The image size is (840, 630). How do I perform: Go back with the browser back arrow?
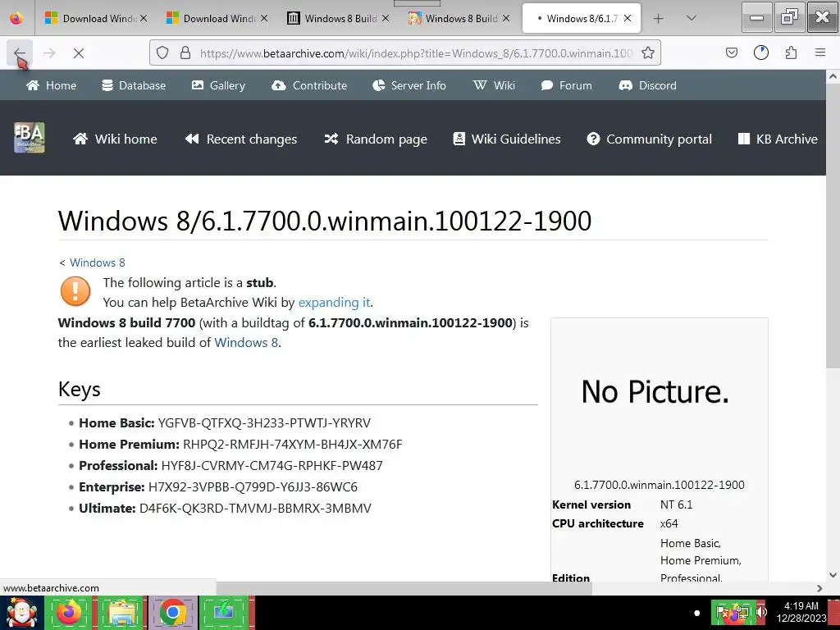point(20,53)
